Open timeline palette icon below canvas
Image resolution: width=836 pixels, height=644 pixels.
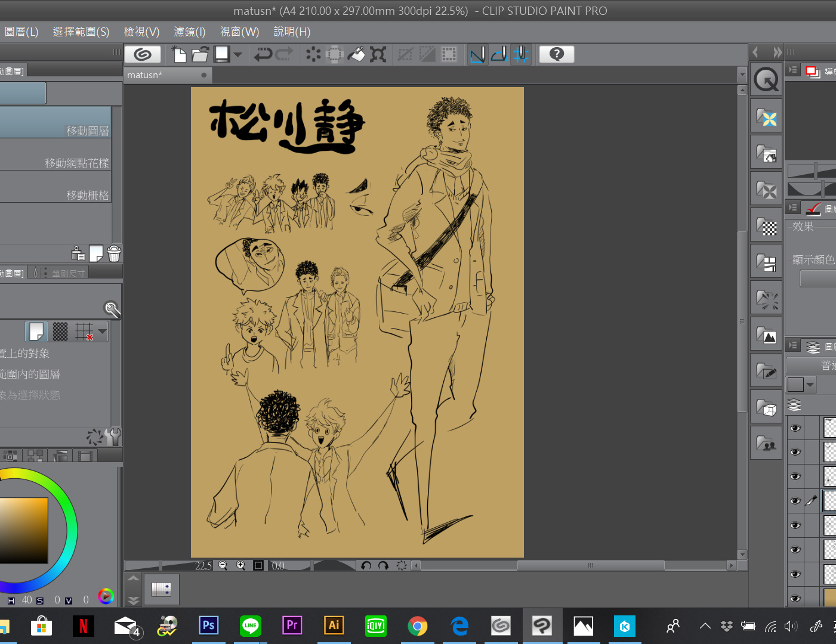click(161, 589)
